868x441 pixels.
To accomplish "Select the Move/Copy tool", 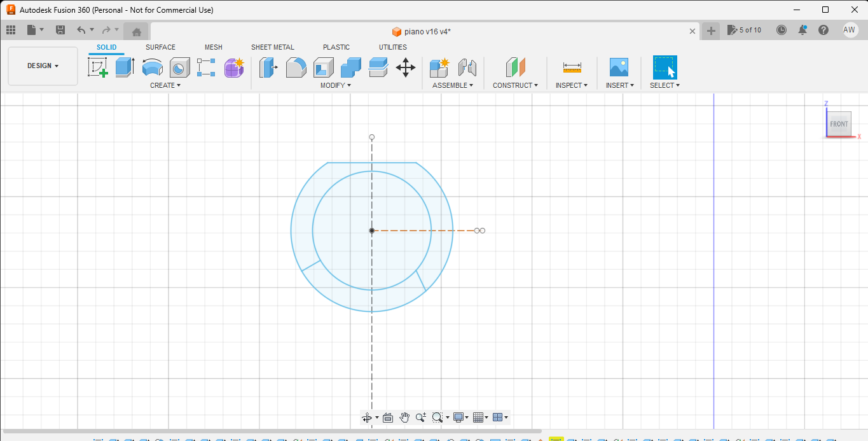I will tap(406, 67).
